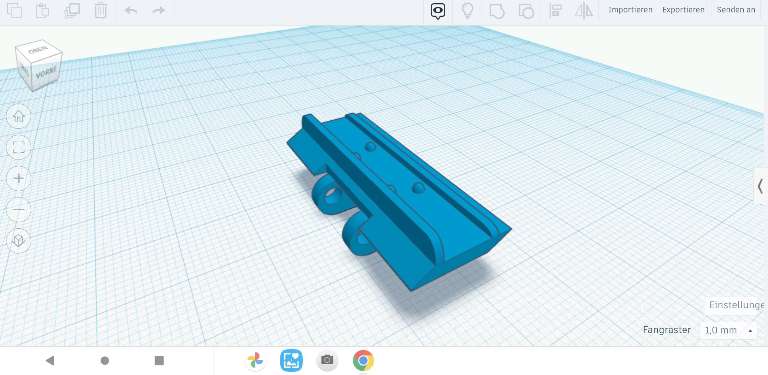Image resolution: width=768 pixels, height=375 pixels.
Task: Click the Duplicate objects icon
Action: (72, 10)
